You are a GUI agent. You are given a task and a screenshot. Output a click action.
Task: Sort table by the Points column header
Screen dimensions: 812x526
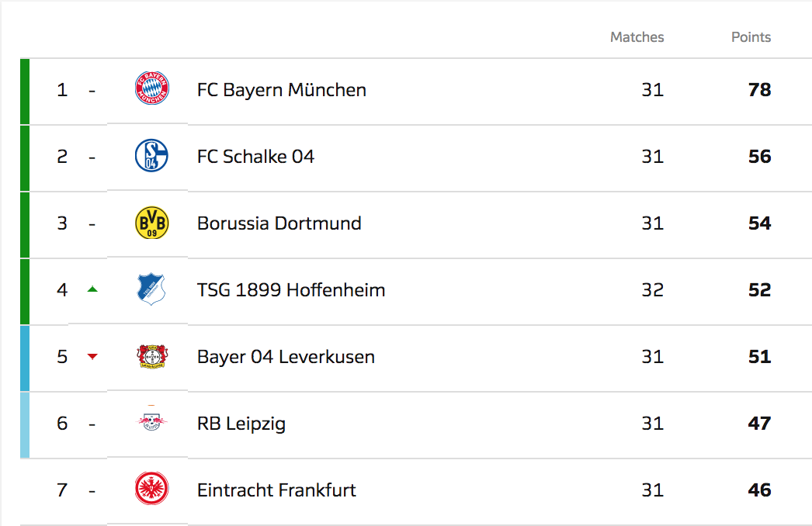[751, 37]
